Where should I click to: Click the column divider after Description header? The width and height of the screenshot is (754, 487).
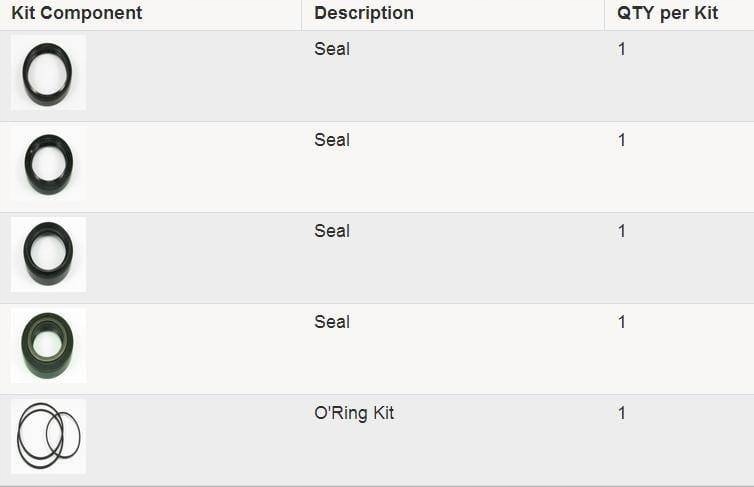[x=604, y=15]
